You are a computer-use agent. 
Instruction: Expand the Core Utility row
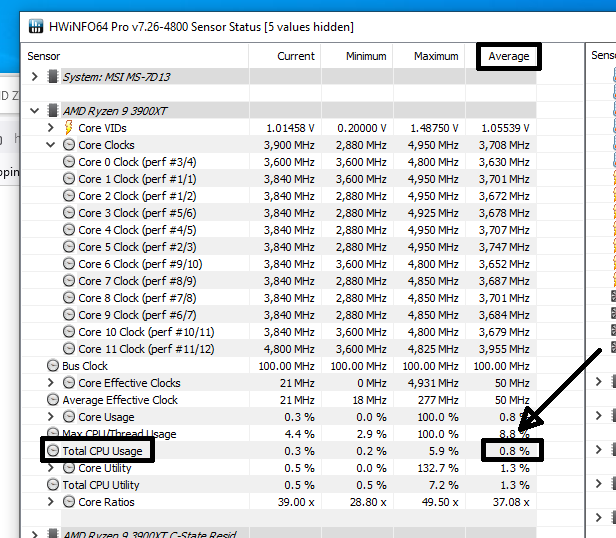50,468
